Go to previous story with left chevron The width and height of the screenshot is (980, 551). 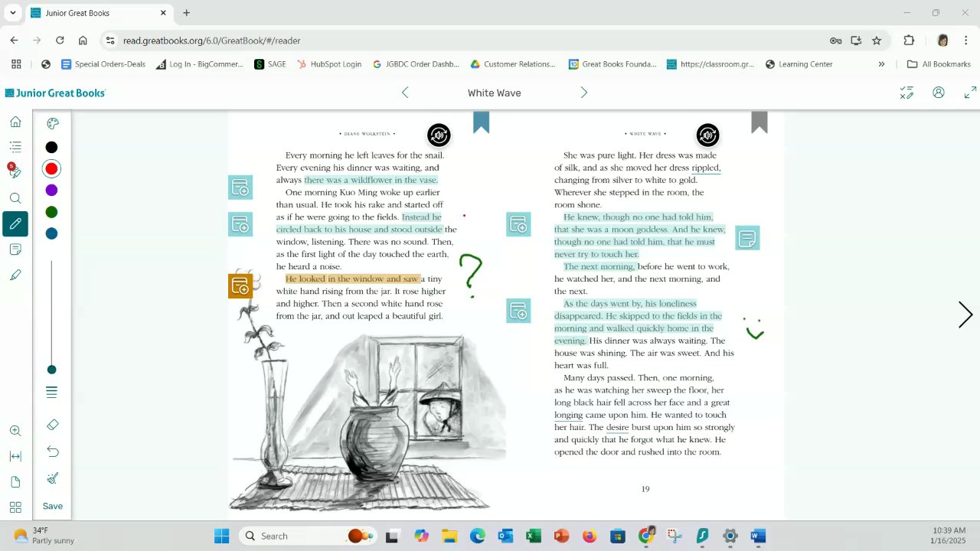click(x=405, y=93)
